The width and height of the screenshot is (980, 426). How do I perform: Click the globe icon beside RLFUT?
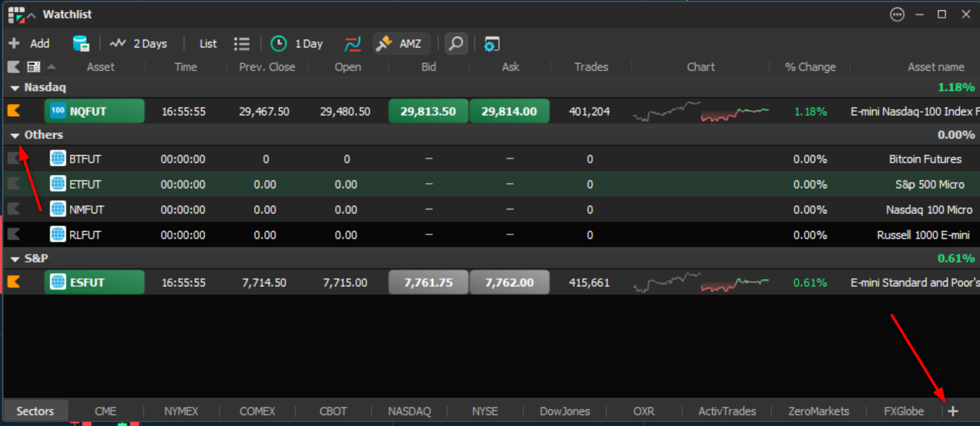(58, 234)
